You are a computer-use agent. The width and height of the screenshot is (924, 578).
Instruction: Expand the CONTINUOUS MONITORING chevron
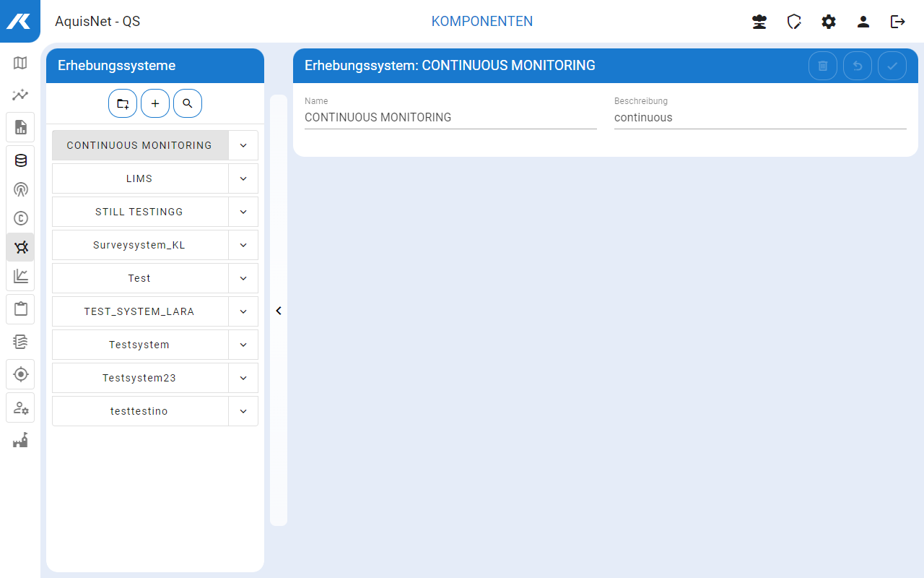pyautogui.click(x=243, y=145)
